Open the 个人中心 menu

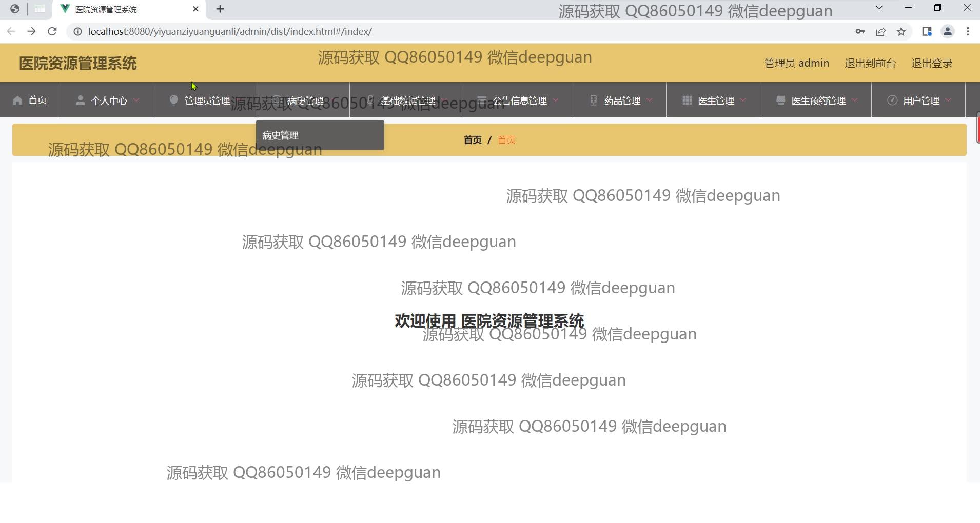[x=107, y=100]
